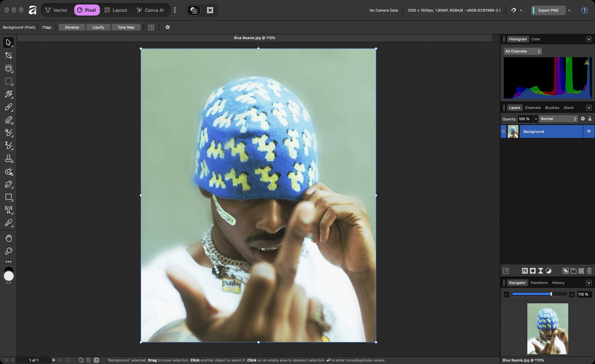Click the Liquify button
The image size is (595, 364).
pyautogui.click(x=98, y=27)
